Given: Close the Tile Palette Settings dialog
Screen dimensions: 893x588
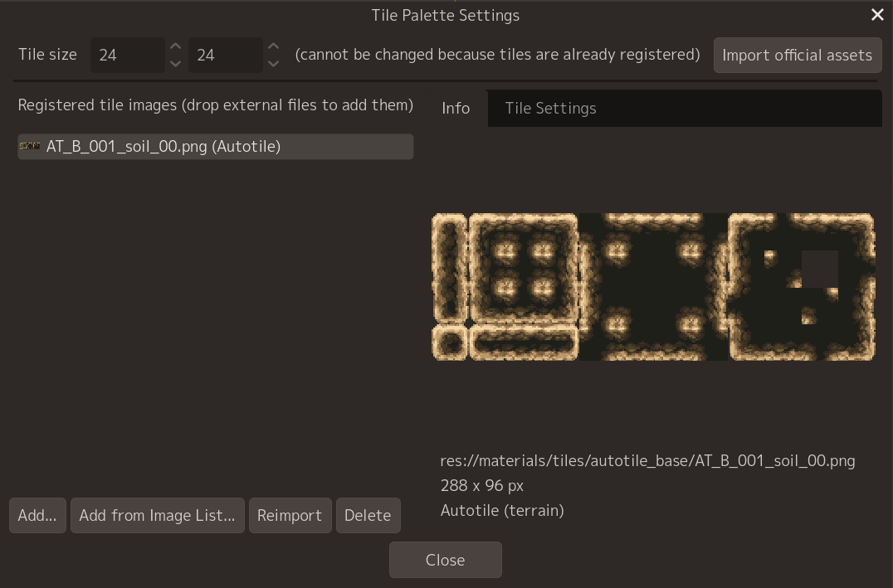Looking at the screenshot, I should click(x=446, y=560).
